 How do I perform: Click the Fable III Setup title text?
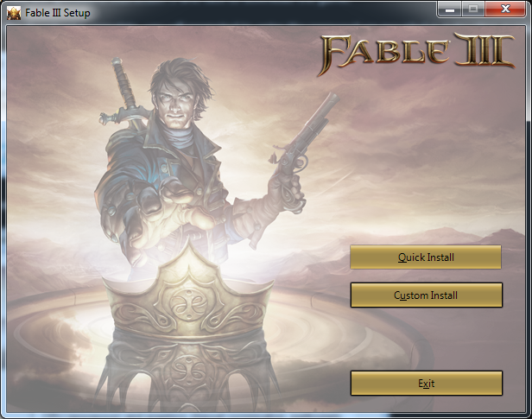[x=58, y=13]
